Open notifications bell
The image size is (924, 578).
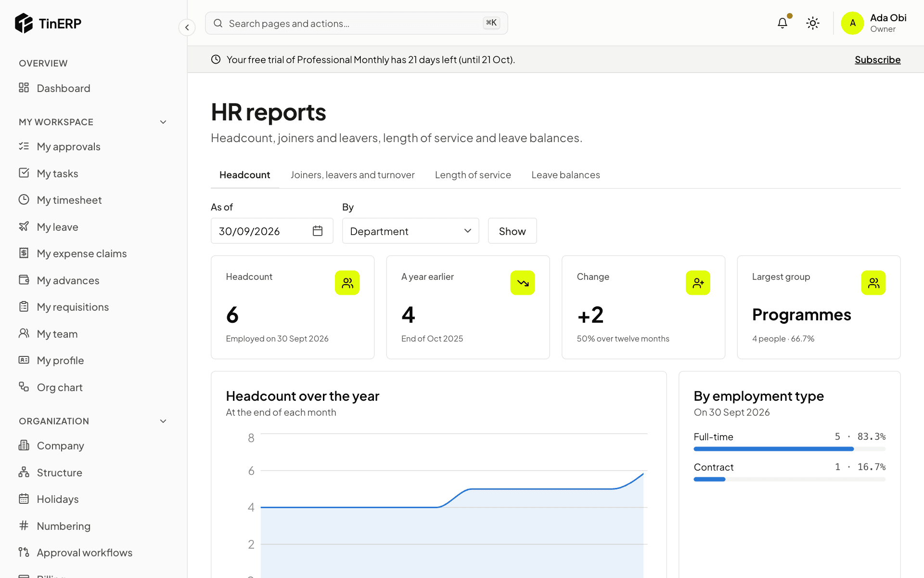pos(783,23)
